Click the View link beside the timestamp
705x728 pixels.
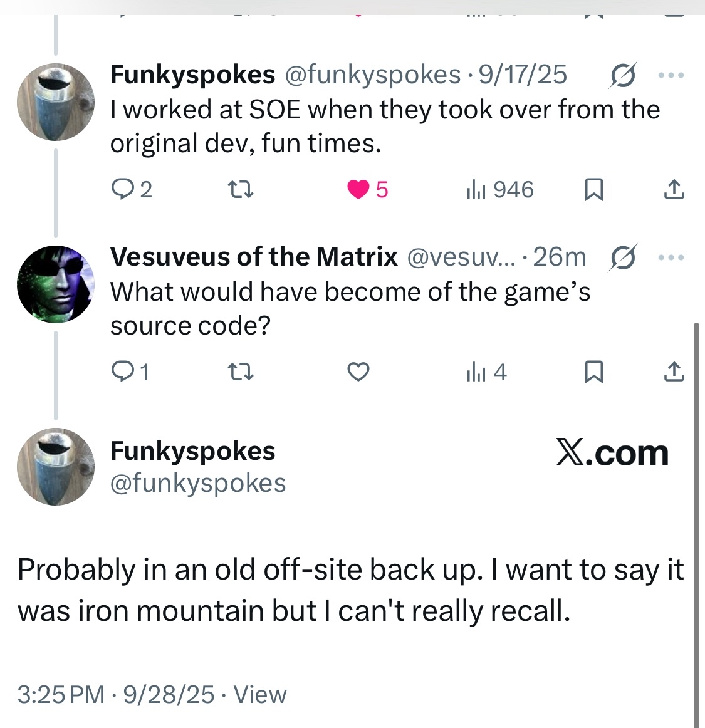260,694
